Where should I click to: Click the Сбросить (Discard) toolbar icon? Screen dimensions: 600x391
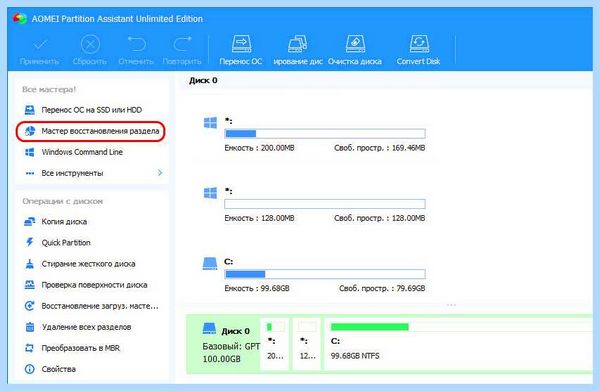click(90, 45)
